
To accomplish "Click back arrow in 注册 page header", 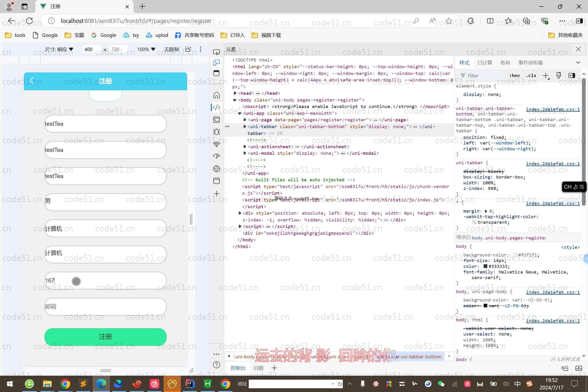I will pyautogui.click(x=31, y=80).
